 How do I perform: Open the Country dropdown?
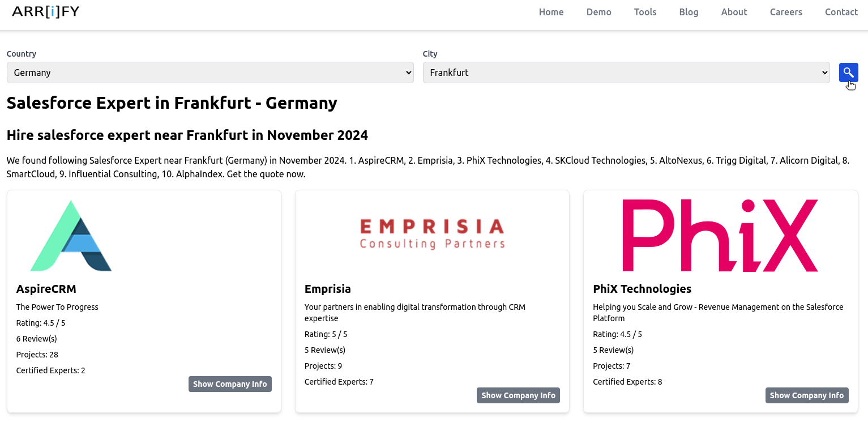tap(209, 73)
